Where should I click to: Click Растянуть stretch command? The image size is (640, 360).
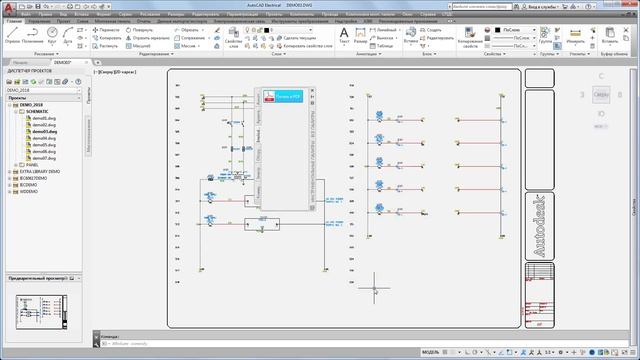pos(105,46)
